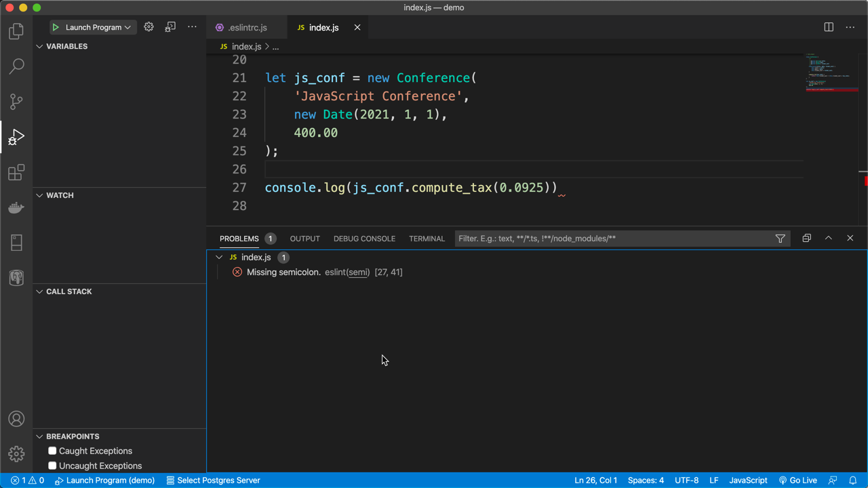This screenshot has height=488, width=868.
Task: Open launch.json with the debug gear icon
Action: pos(149,27)
